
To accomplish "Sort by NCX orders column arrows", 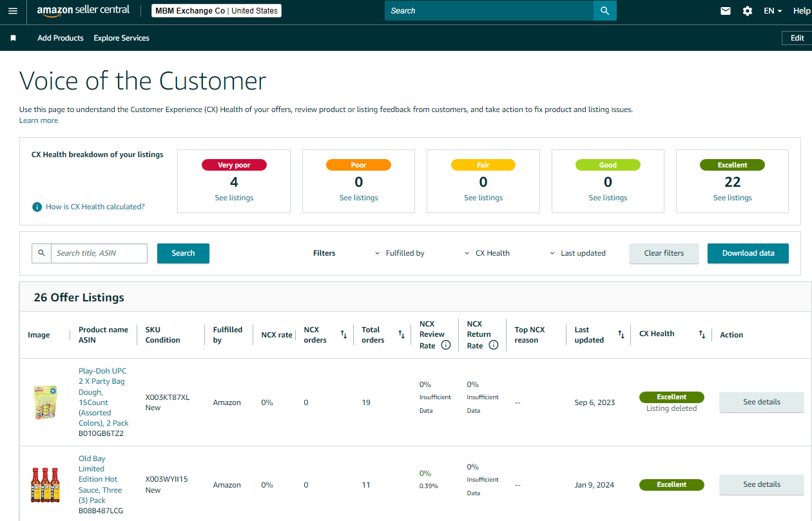I will coord(343,335).
